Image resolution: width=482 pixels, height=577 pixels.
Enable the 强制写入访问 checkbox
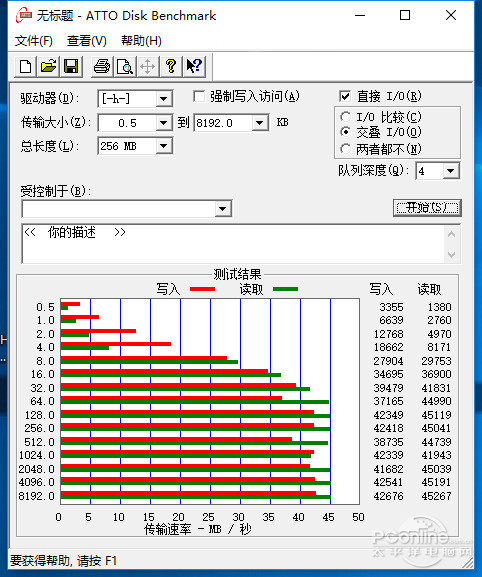pos(199,97)
